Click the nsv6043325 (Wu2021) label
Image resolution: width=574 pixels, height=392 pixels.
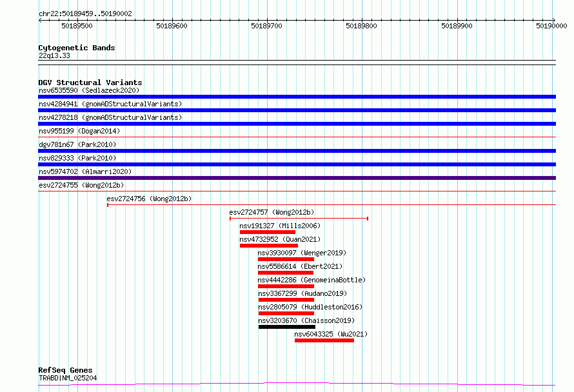[331, 334]
